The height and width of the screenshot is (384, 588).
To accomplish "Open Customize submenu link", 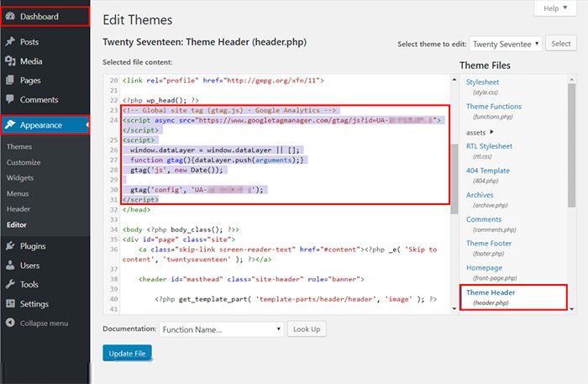I will [24, 162].
